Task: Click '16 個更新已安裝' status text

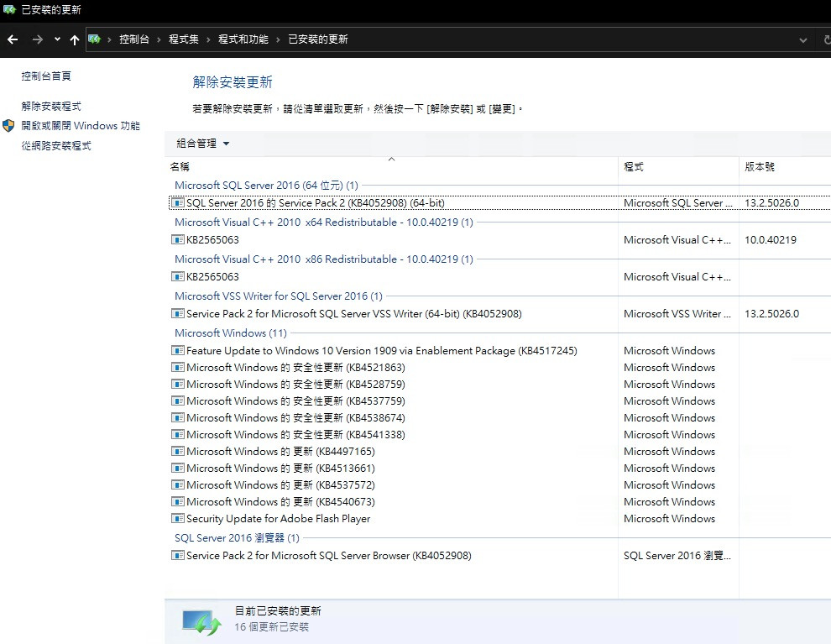Action: point(271,627)
